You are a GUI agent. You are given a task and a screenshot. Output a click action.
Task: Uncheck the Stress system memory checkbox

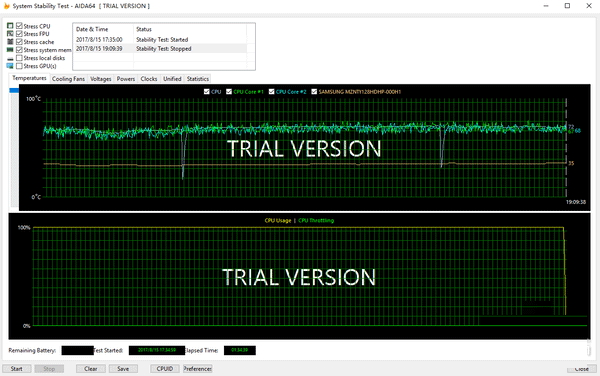(19, 50)
